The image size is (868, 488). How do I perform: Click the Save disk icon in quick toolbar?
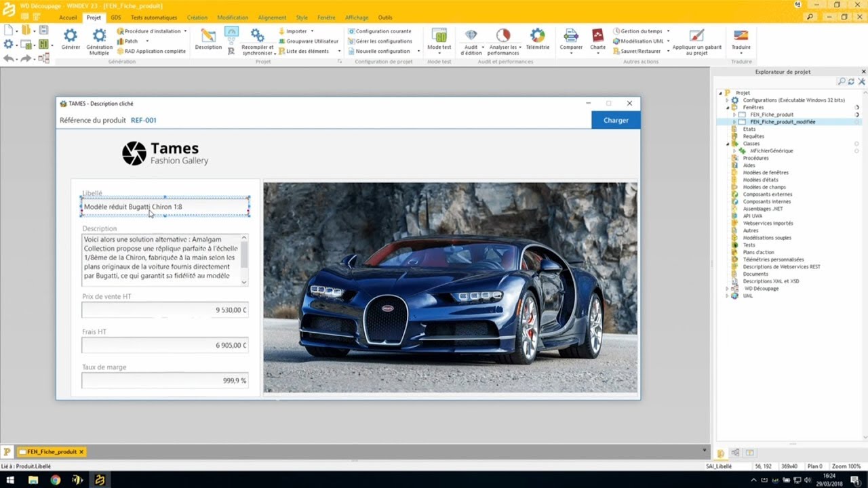(x=43, y=30)
